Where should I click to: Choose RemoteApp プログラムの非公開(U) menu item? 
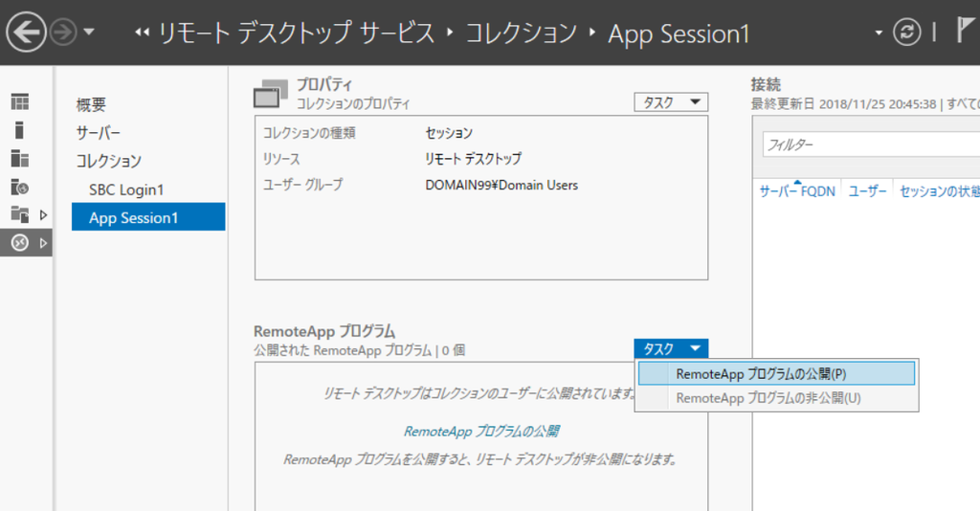(x=776, y=398)
